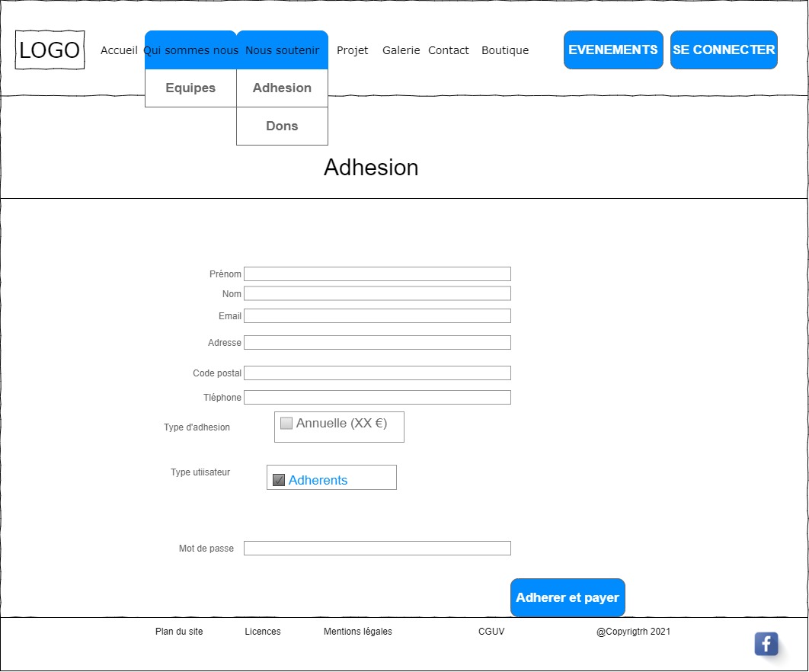This screenshot has width=809, height=672.
Task: Open the Nous soutenir dropdown
Action: point(282,50)
